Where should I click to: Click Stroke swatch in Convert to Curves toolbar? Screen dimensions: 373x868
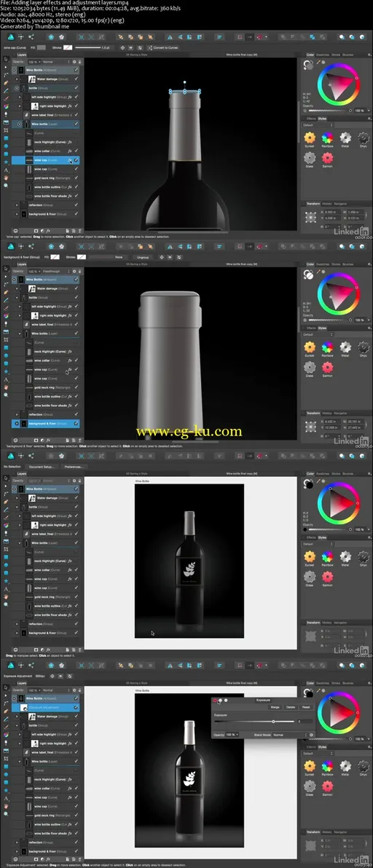pos(68,47)
